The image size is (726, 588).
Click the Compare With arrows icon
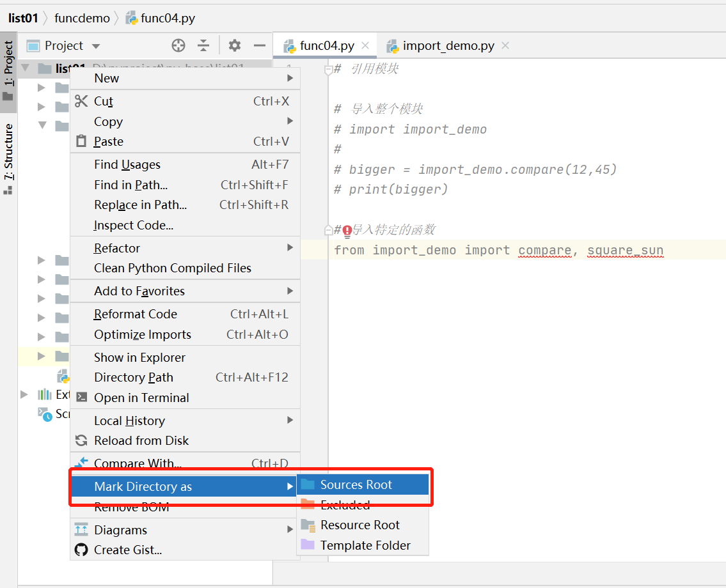point(81,461)
